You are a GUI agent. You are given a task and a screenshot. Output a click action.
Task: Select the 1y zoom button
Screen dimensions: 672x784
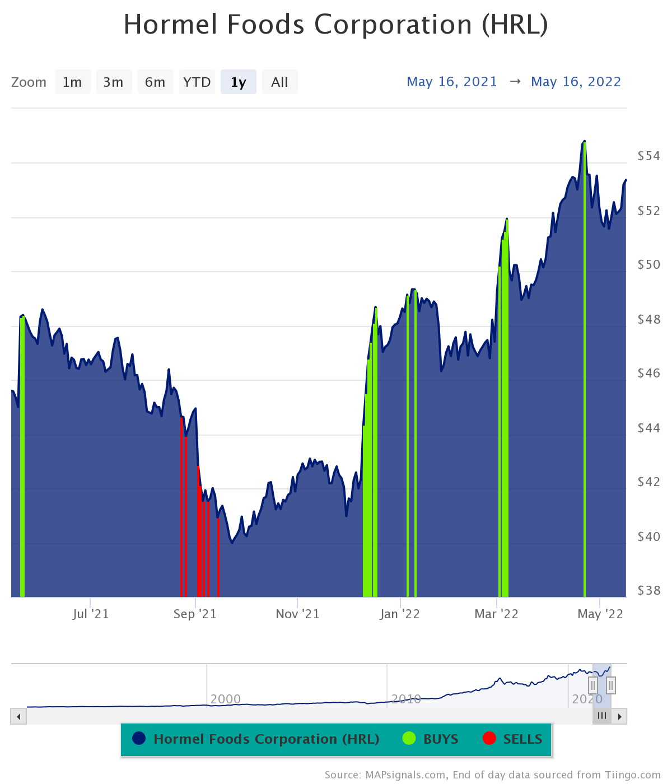coord(239,82)
